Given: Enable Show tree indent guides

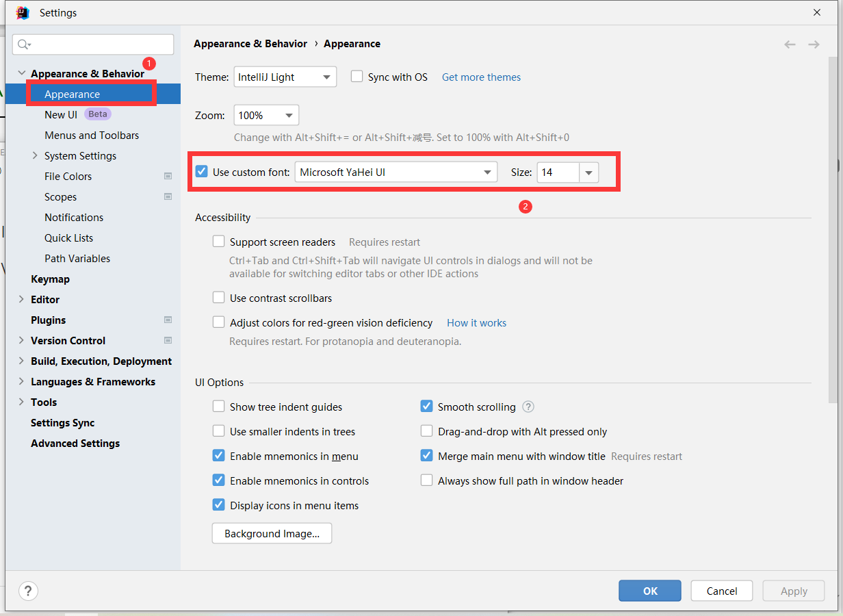Looking at the screenshot, I should 218,407.
